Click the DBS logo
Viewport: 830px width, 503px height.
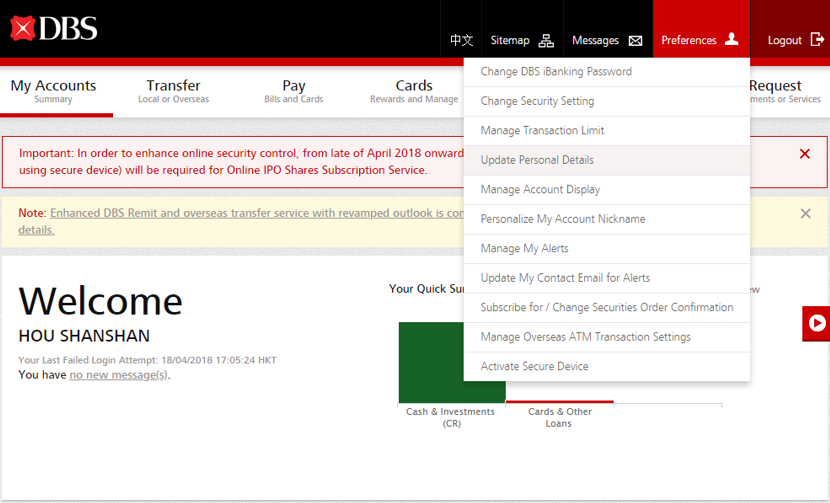pyautogui.click(x=54, y=28)
